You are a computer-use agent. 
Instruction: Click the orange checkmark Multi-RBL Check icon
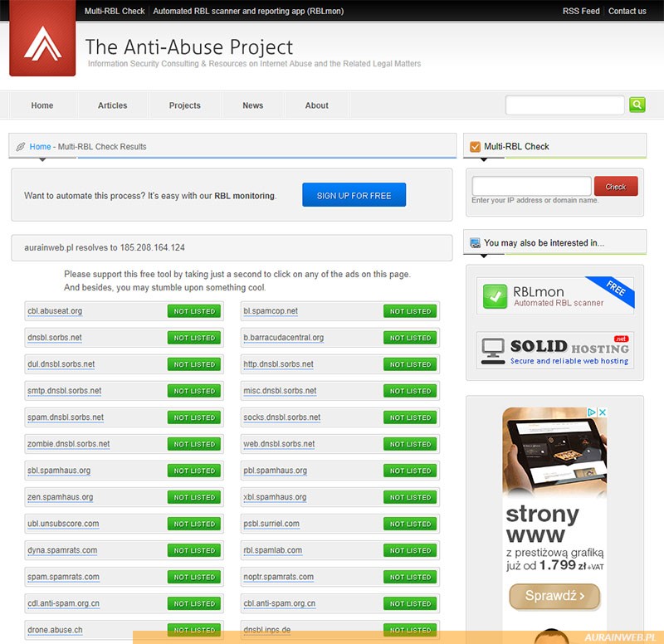tap(475, 147)
